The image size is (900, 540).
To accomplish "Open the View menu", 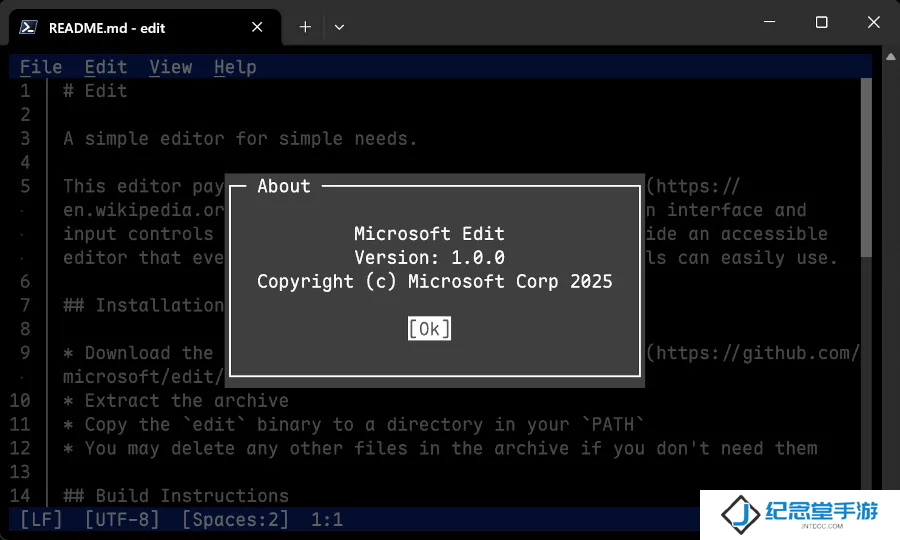I will [x=170, y=67].
